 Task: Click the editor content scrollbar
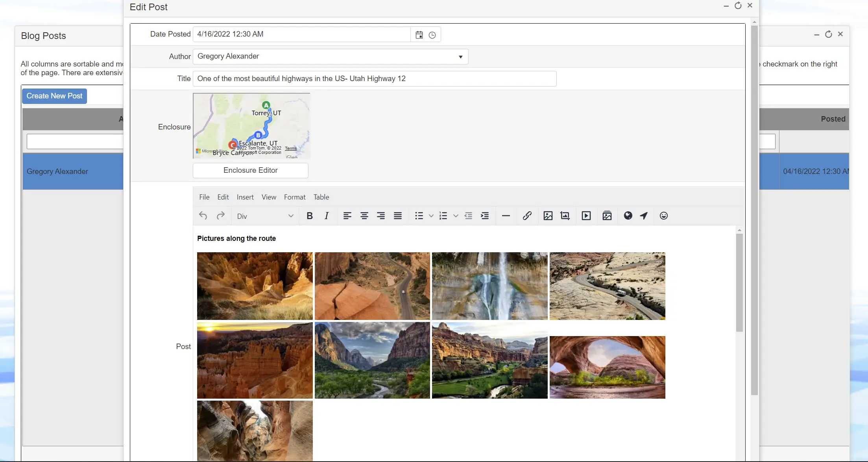click(x=739, y=283)
